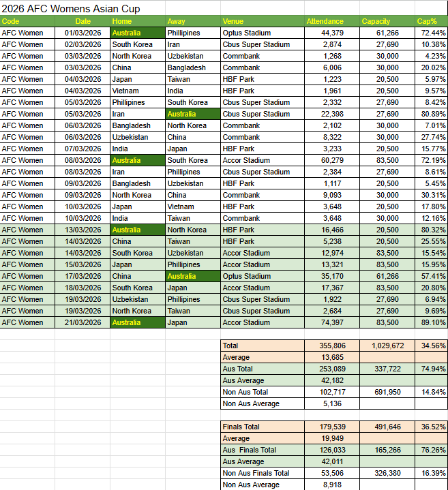Select total attendance 355,806
Viewport: 448px width, 490px height.
[332, 346]
